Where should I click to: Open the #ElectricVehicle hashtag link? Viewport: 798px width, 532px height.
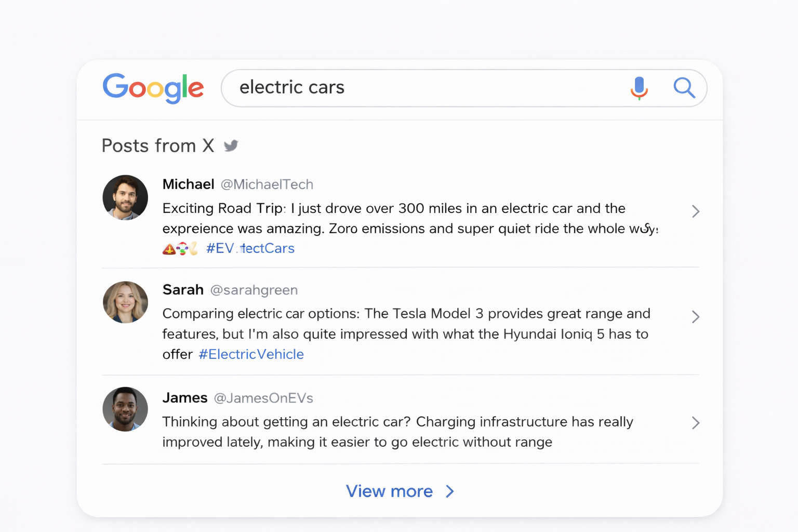click(251, 354)
